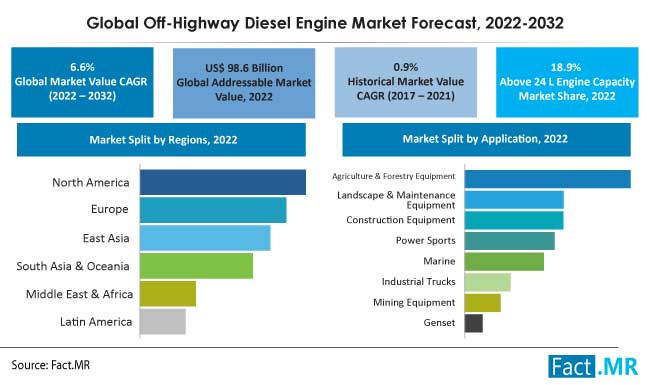Click the North America dark blue bar
The height and width of the screenshot is (385, 650).
[x=223, y=182]
